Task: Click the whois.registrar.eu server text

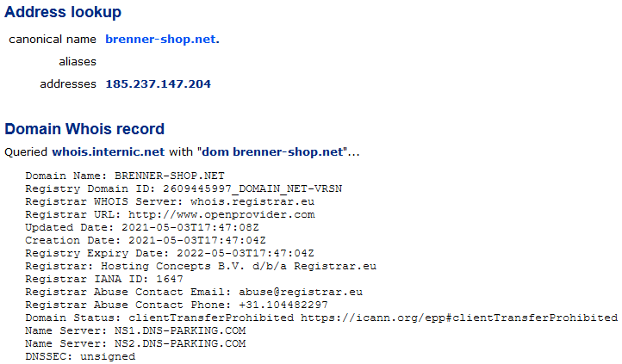Action: (252, 201)
